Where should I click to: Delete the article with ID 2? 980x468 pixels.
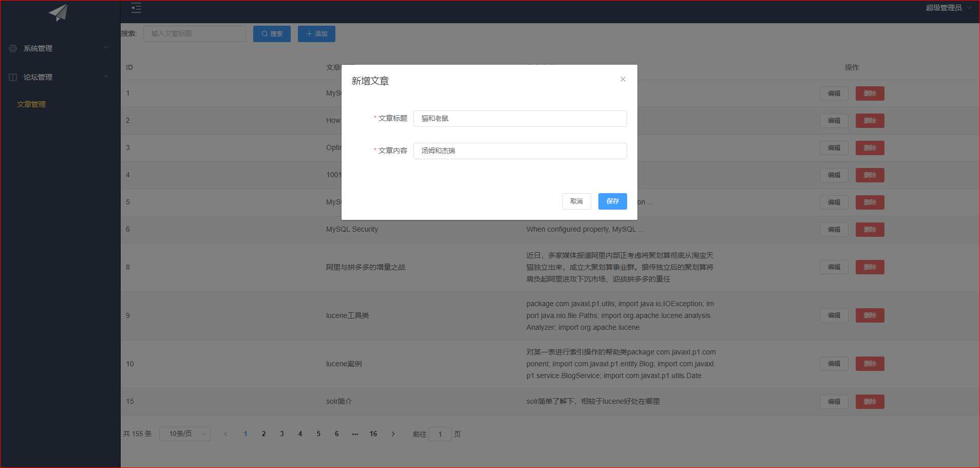[x=870, y=121]
